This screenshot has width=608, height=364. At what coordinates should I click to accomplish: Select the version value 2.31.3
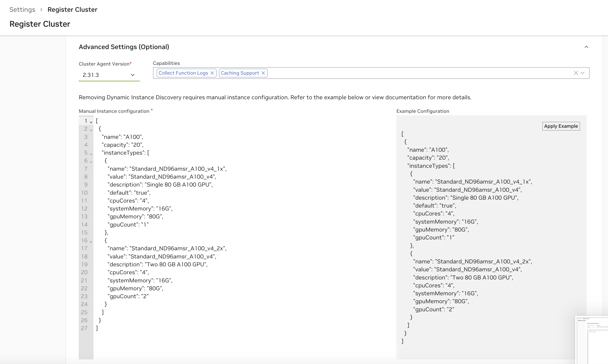click(x=90, y=75)
